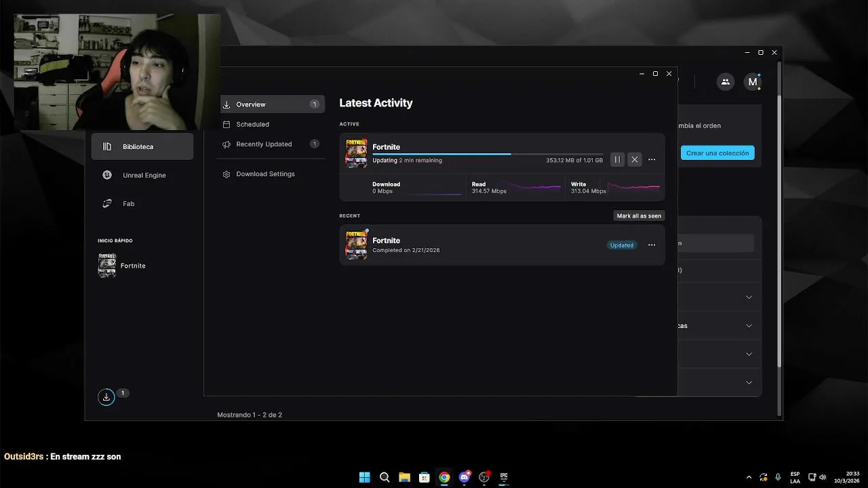Screen dimensions: 868x488
Task: Expand the second filter chevron in the launcher panel
Action: coord(749,325)
